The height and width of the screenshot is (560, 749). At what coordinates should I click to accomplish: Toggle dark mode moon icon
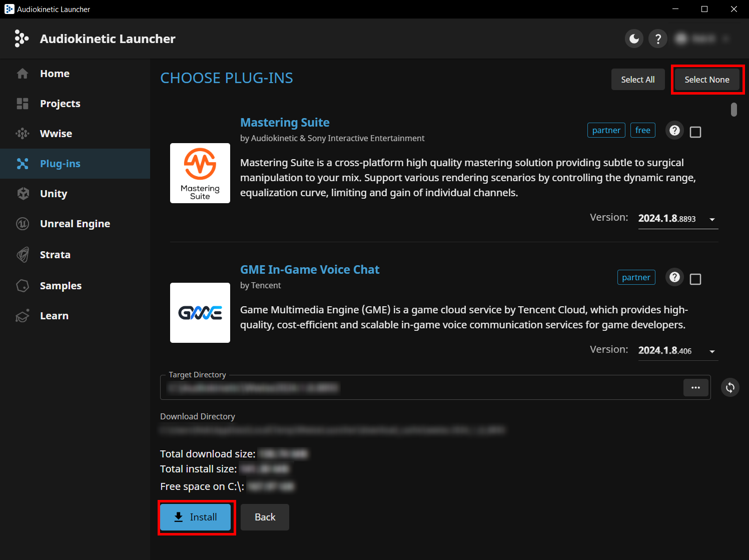(x=634, y=39)
